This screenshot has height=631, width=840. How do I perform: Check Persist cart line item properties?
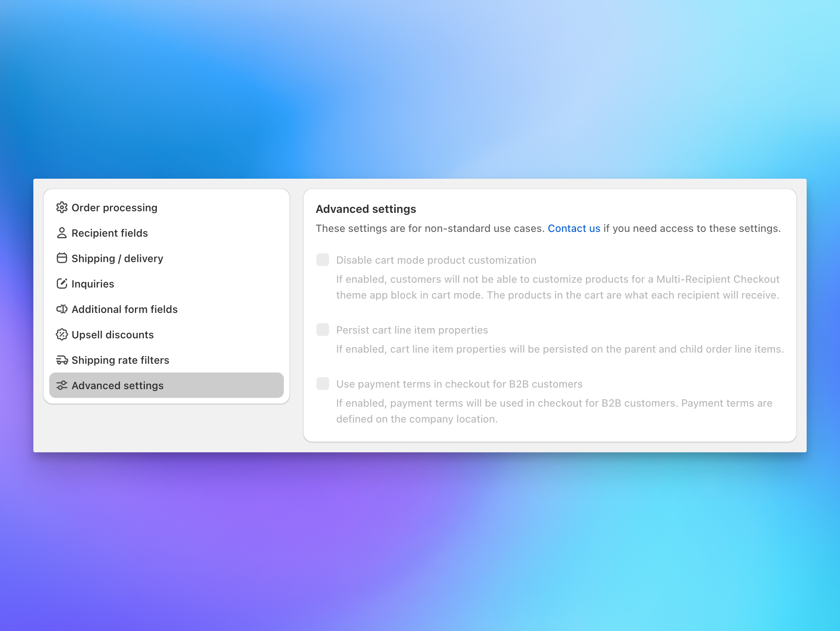click(323, 330)
